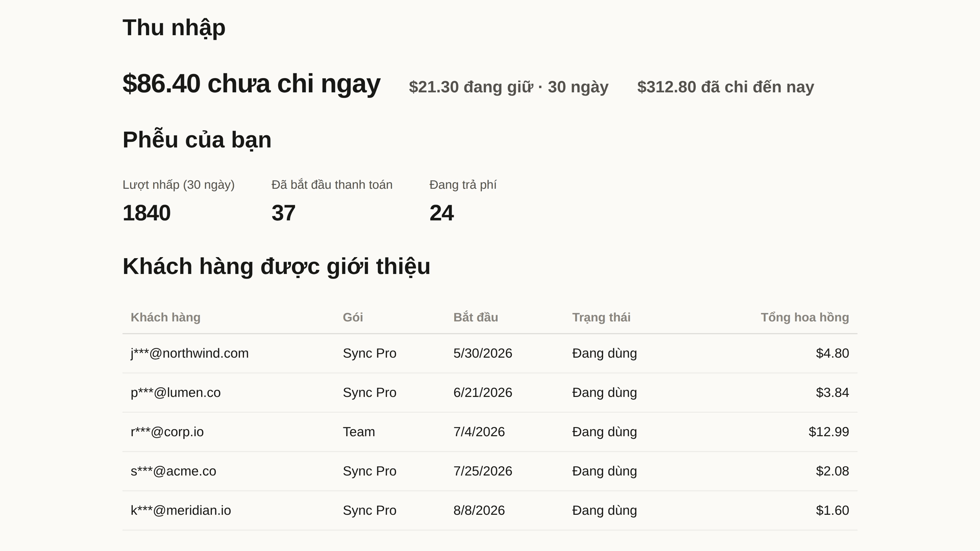Select '$86.40 chưa chi ngay' balance
The height and width of the screenshot is (551, 980).
click(x=252, y=84)
